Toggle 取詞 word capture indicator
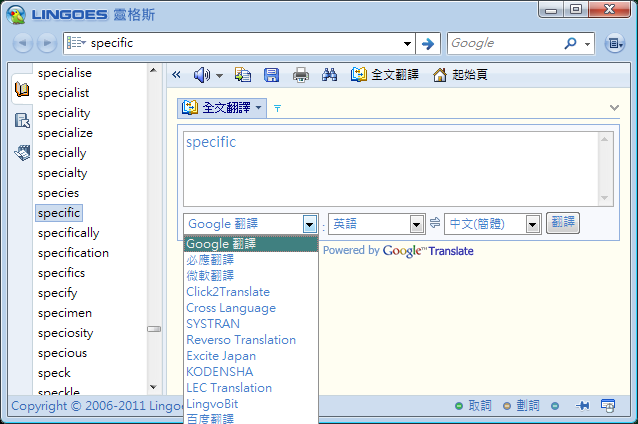Viewport: 638px width, 424px height. 473,406
